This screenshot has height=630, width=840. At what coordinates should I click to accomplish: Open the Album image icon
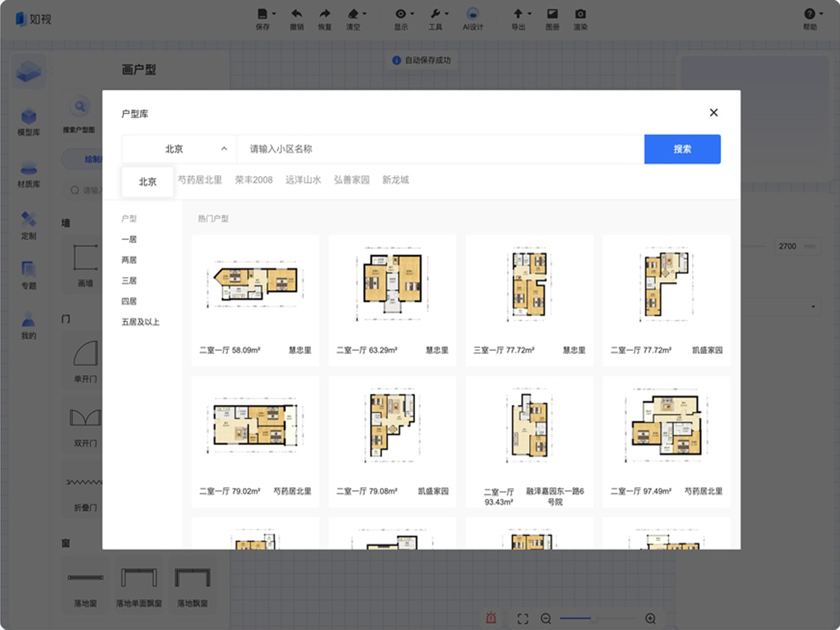tap(552, 15)
